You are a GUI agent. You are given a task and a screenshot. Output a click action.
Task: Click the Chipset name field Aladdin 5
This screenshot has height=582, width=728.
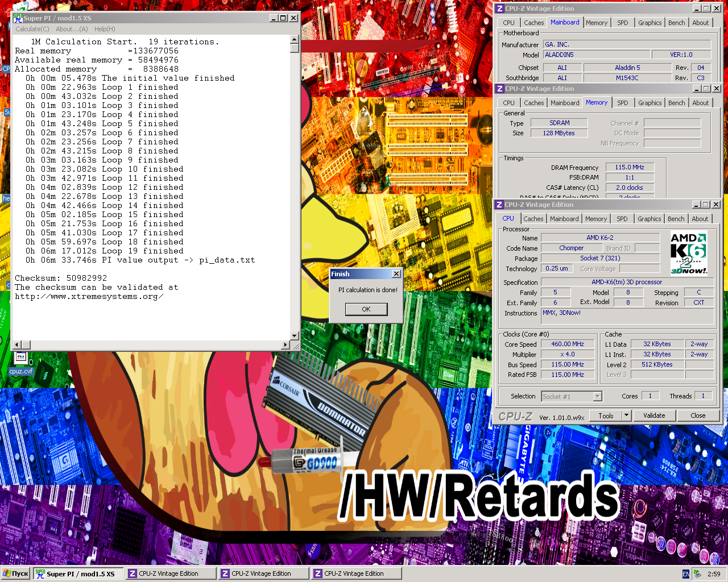click(627, 68)
